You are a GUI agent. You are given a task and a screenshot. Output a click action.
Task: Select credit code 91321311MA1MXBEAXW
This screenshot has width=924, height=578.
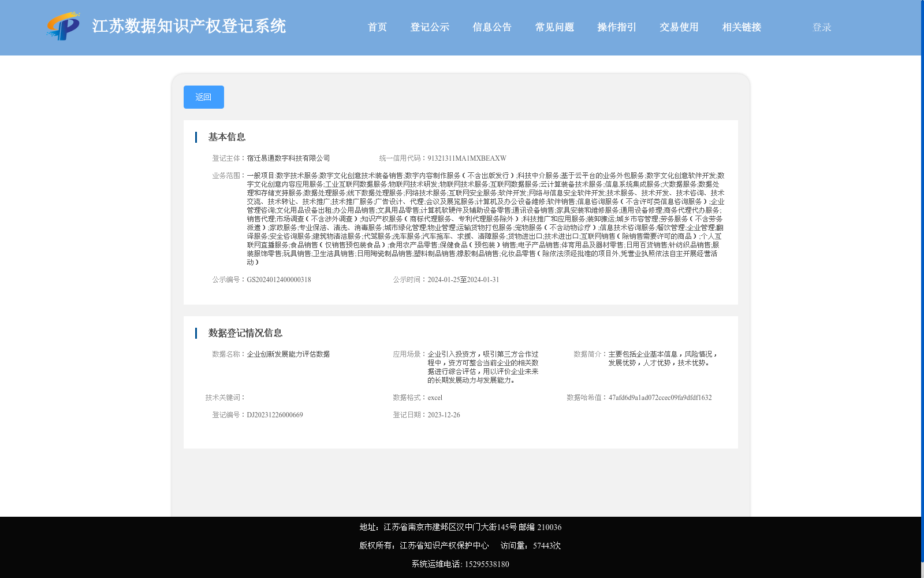click(467, 158)
